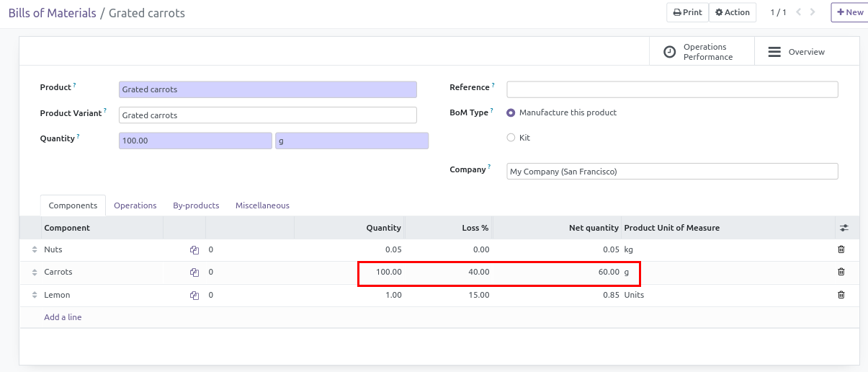The width and height of the screenshot is (868, 372).
Task: Go to Bills of Materials breadcrumb
Action: click(x=52, y=13)
